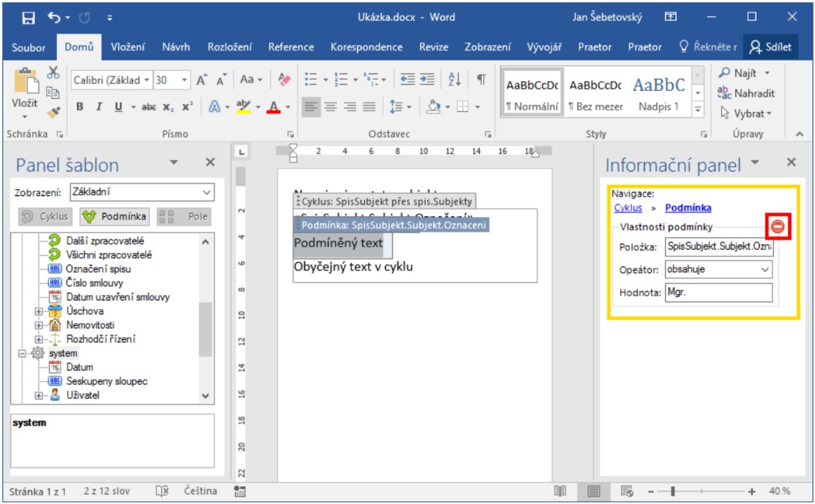Toggle Italic formatting
815x504 pixels.
[x=99, y=107]
